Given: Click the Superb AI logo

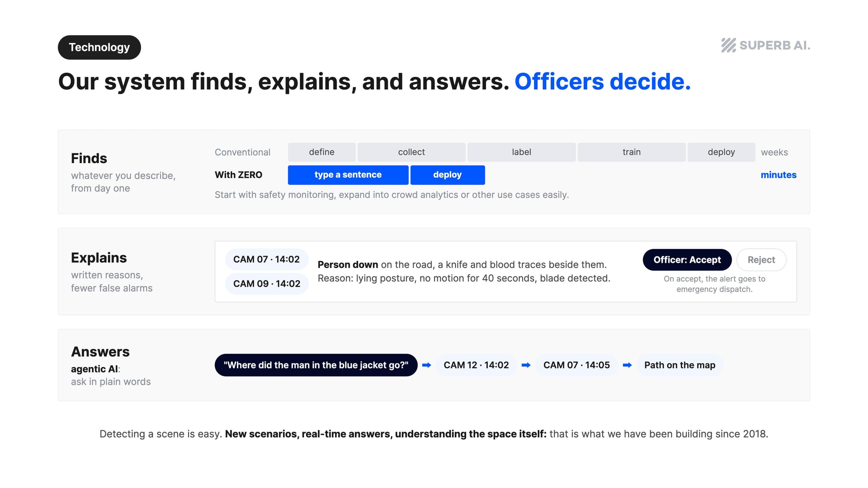Looking at the screenshot, I should point(766,45).
